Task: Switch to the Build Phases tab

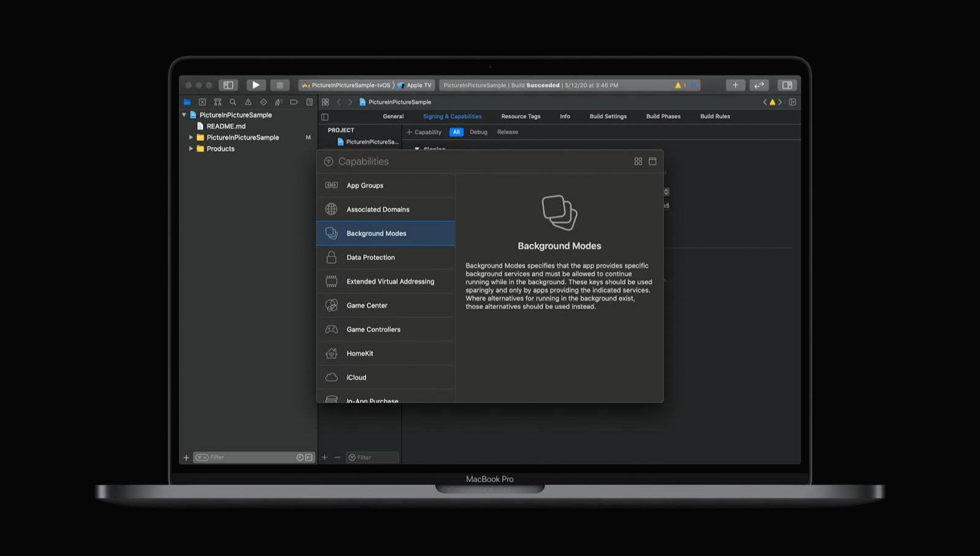Action: point(663,116)
